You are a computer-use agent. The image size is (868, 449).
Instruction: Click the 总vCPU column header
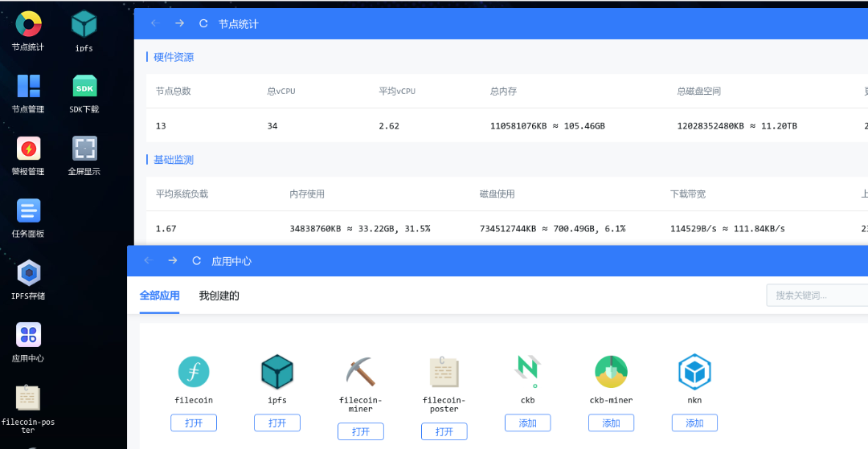pos(281,92)
